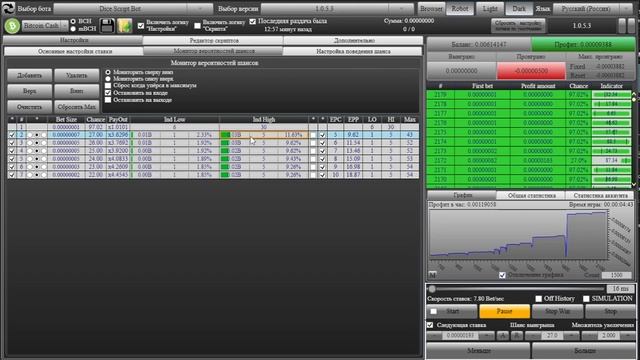The height and width of the screenshot is (360, 640).
Task: Click the Удалить button
Action: click(x=77, y=76)
